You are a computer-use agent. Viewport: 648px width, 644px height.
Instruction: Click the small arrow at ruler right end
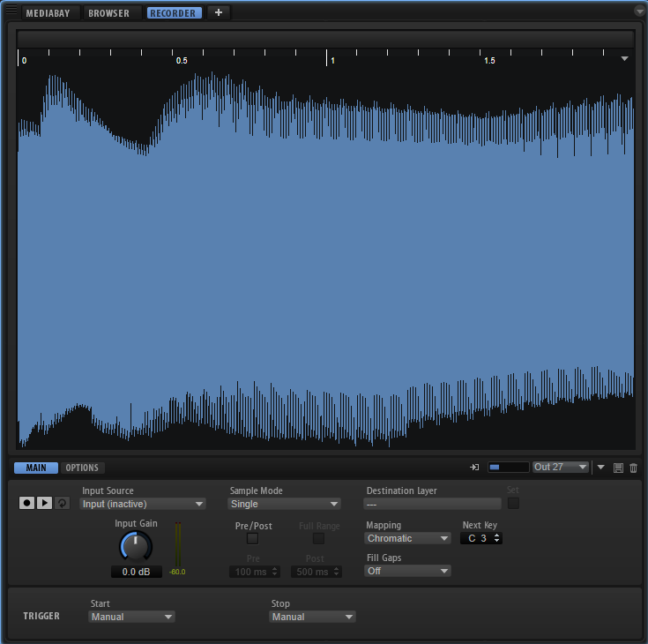624,59
